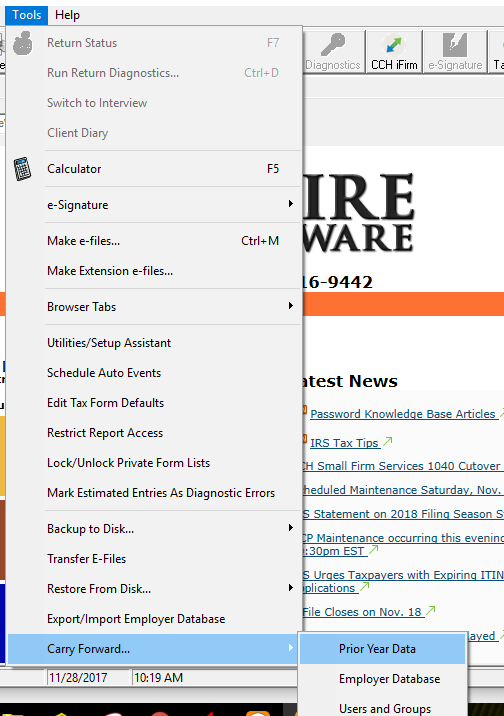Expand the Browser Tabs submenu
Viewport: 504px width, 716px height.
point(153,306)
